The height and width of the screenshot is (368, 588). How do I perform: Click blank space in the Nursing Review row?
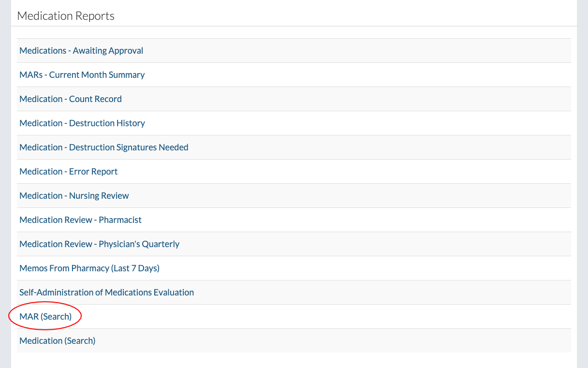[338, 196]
